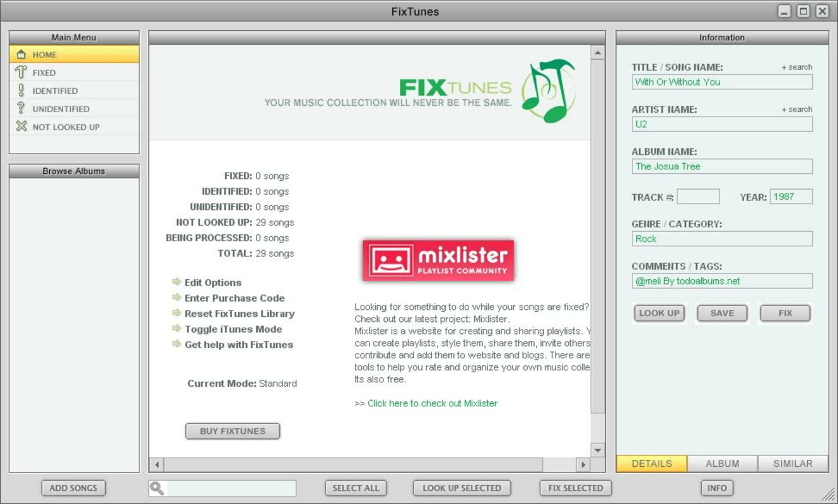Click the hammer icon beside Fixed

point(21,72)
